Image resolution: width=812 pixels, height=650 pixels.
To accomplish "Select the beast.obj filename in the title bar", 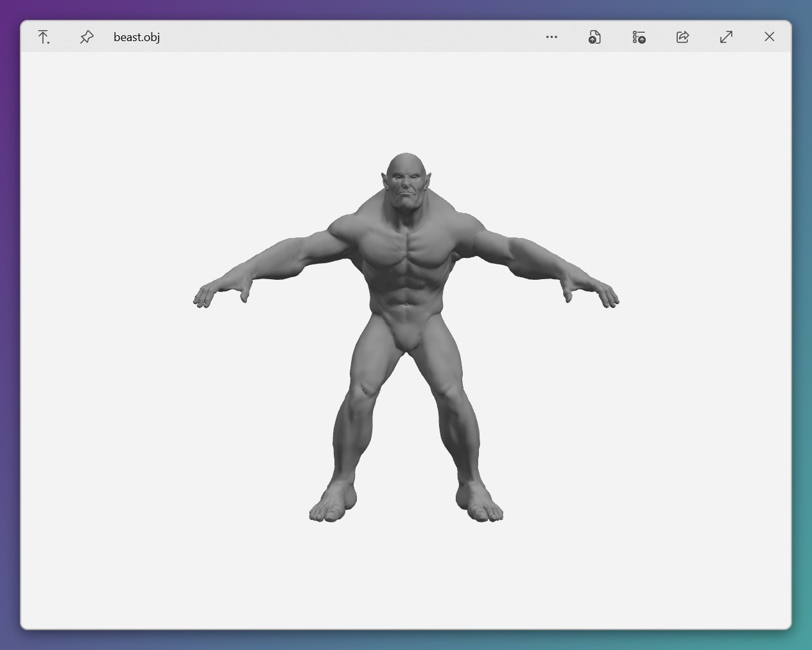I will (136, 37).
